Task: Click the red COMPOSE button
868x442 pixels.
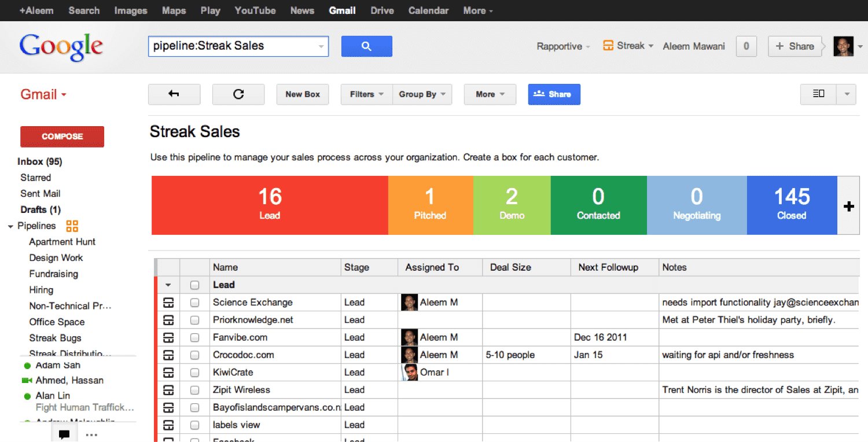Action: tap(62, 137)
